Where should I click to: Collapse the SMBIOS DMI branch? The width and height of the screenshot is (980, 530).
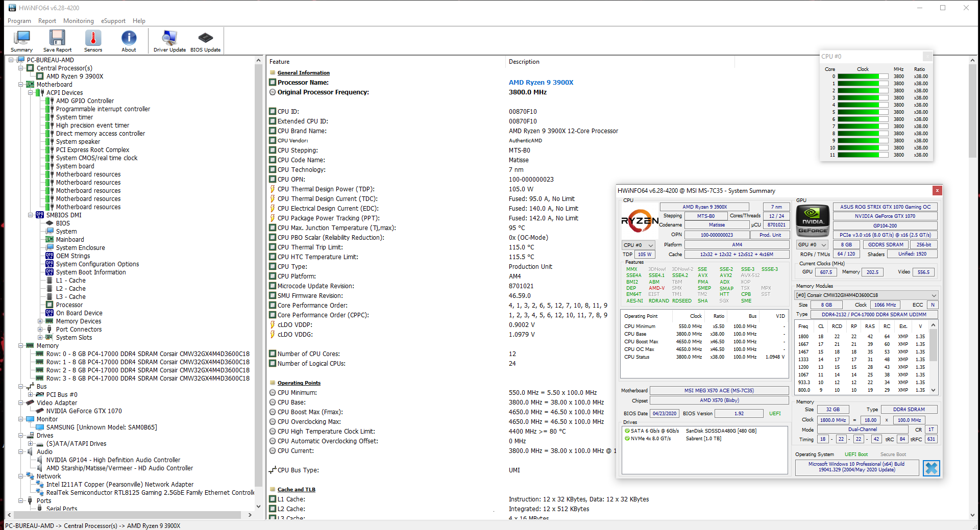[31, 215]
